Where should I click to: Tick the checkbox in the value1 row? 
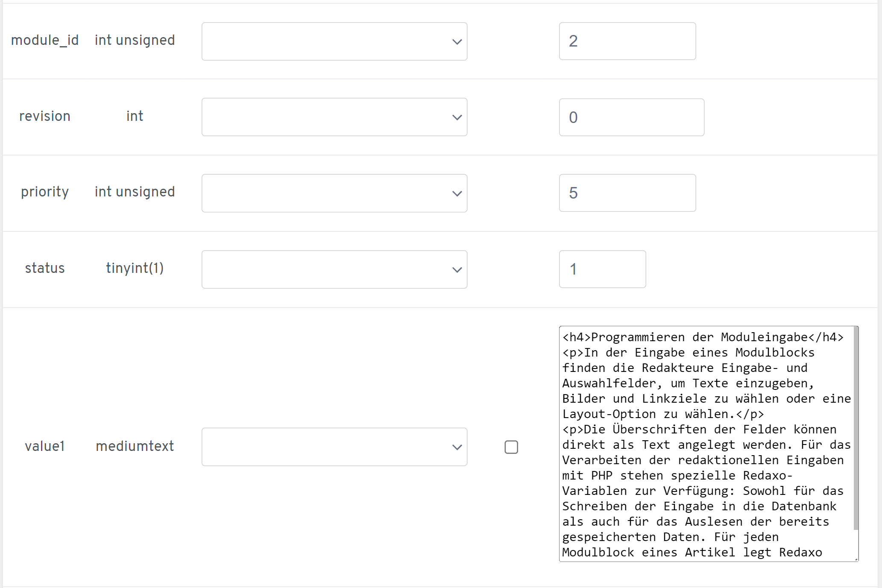pyautogui.click(x=511, y=447)
